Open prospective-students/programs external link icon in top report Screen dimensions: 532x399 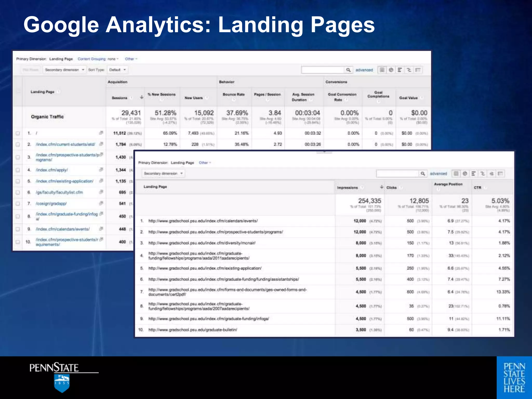102,154
